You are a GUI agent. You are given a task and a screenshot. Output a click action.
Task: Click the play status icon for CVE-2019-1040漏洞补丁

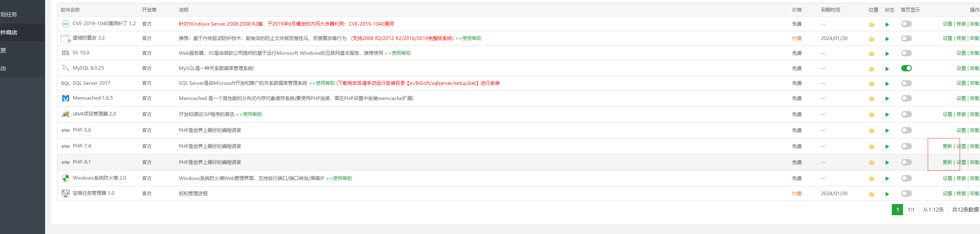[x=887, y=24]
